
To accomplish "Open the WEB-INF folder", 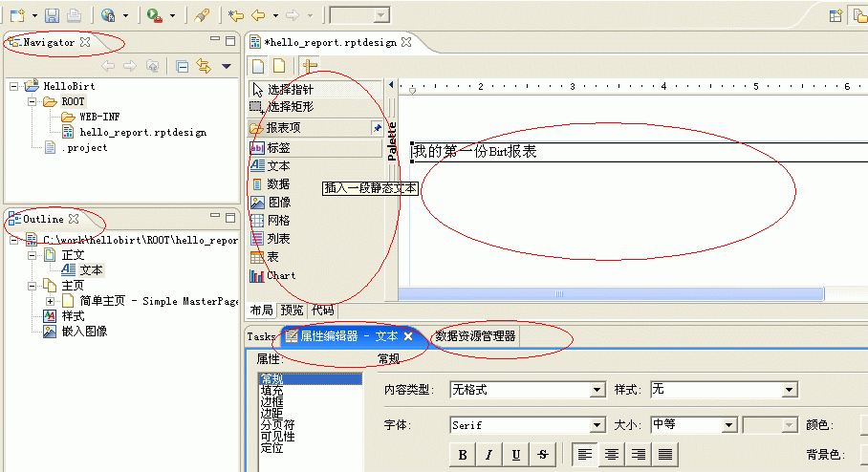I will 90,117.
